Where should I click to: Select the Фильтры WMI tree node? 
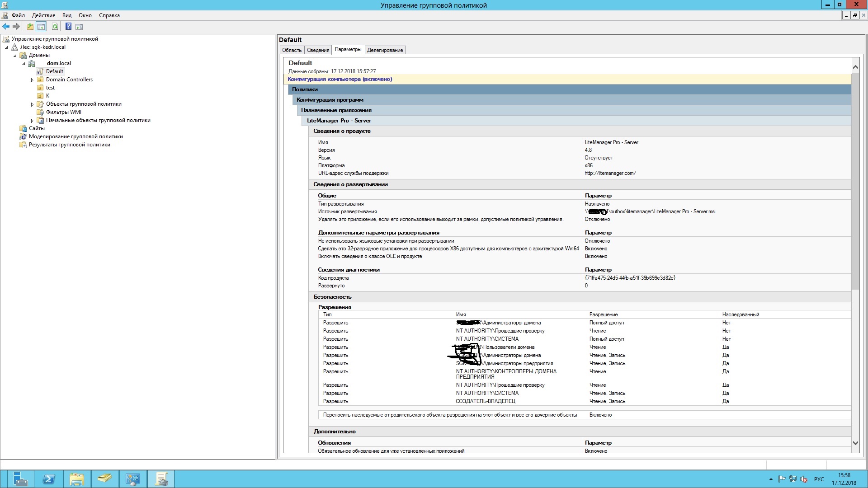pyautogui.click(x=64, y=112)
